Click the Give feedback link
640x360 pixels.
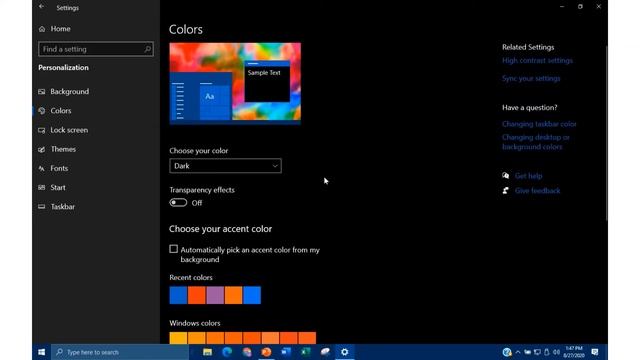[x=537, y=191]
